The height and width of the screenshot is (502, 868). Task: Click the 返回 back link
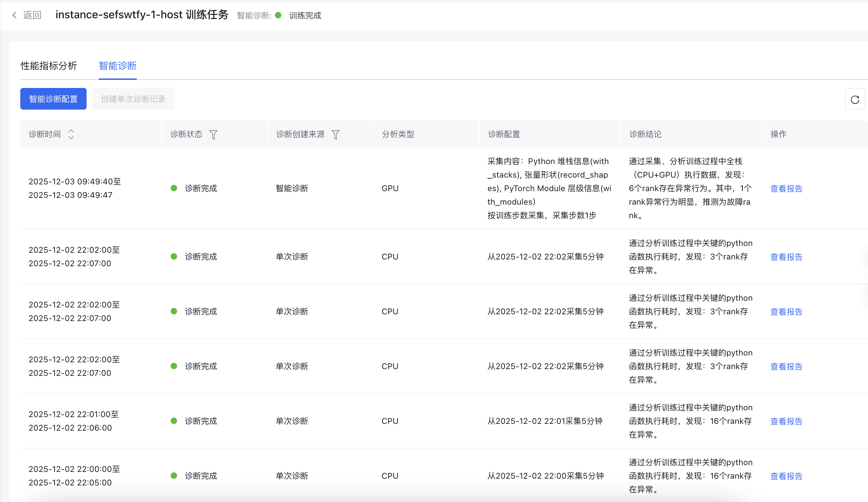tap(32, 15)
